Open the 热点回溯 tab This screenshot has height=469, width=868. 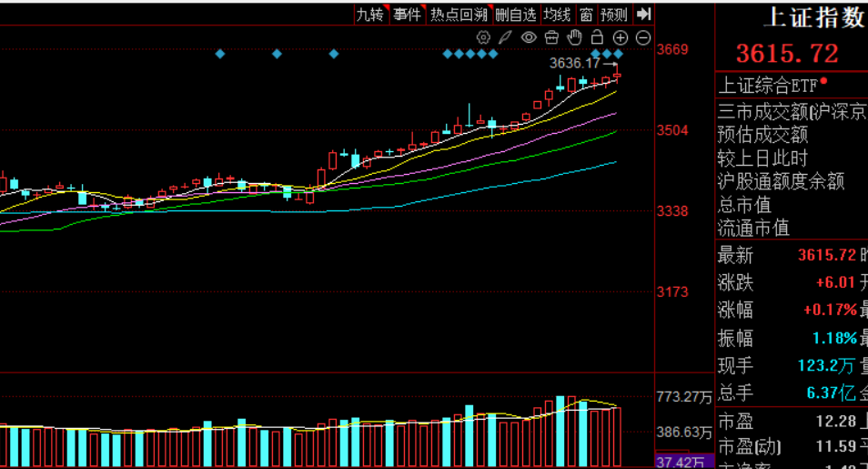click(459, 15)
